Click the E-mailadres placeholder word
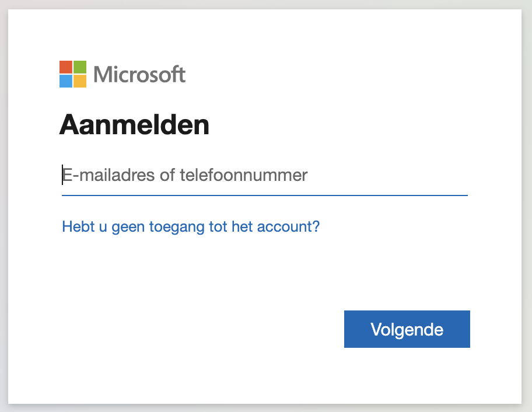The image size is (532, 412). (108, 175)
